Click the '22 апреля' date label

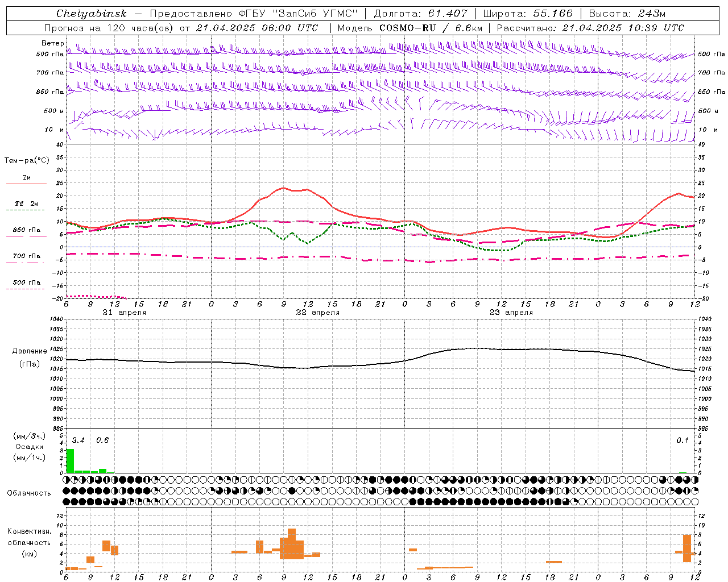317,313
